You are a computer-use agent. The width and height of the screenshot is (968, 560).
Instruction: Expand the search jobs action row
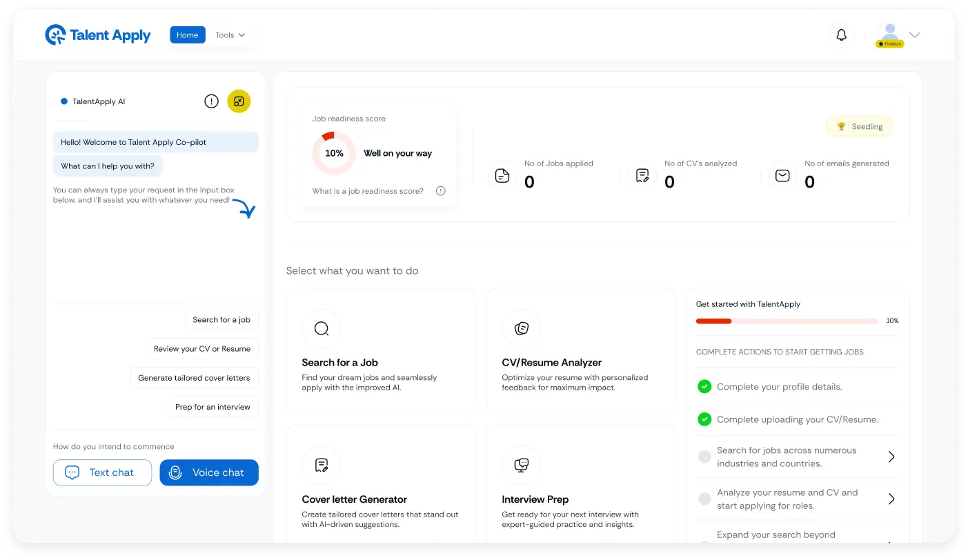pos(891,456)
